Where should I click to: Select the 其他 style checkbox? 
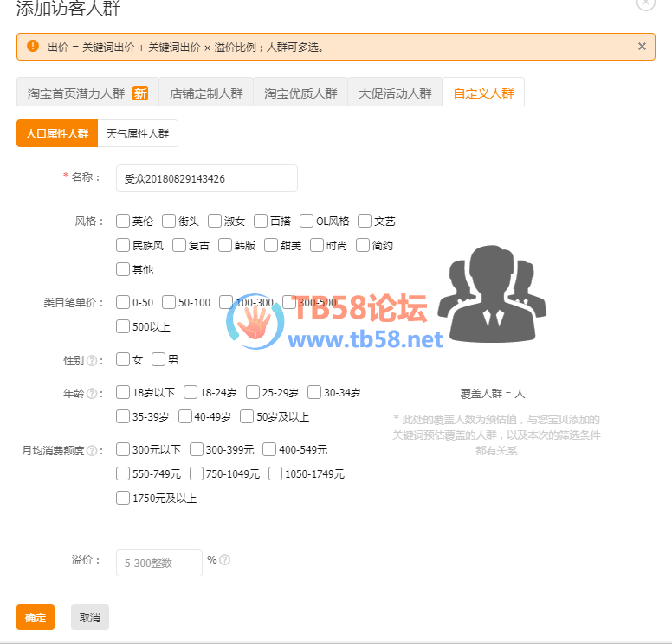coord(123,269)
